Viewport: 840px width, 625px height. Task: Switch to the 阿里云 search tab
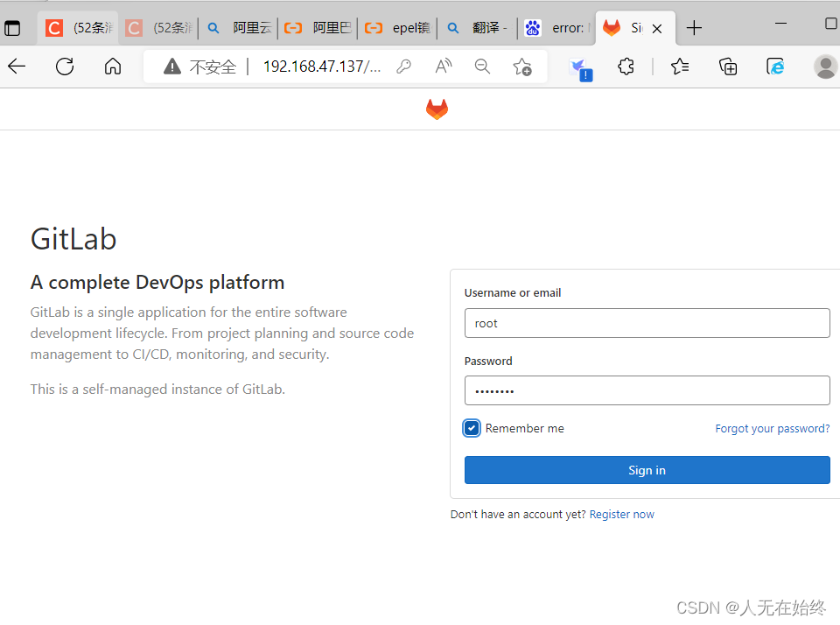point(238,28)
